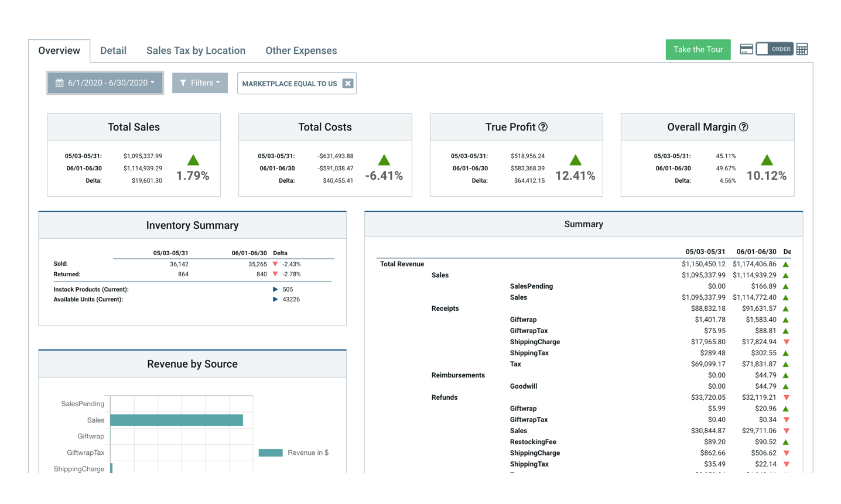The image size is (841, 504).
Task: Switch to the Detail tab
Action: click(113, 50)
